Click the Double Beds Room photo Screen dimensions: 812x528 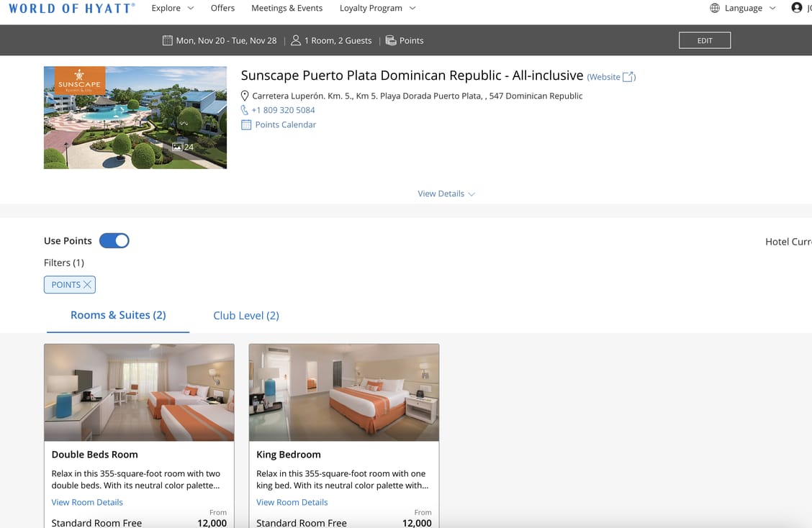click(x=139, y=392)
